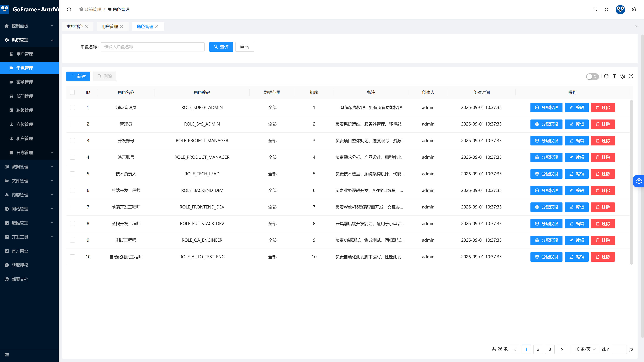Open 菜单管理 in the sidebar

coord(29,82)
